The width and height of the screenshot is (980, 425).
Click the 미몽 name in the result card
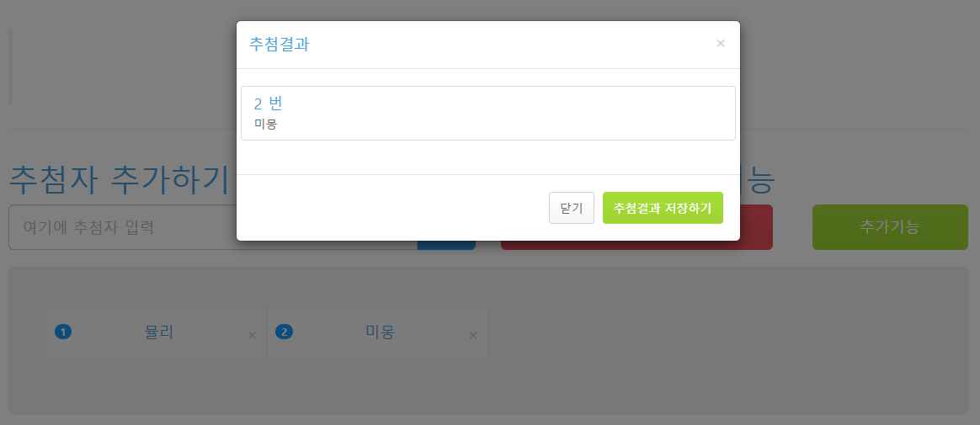265,124
